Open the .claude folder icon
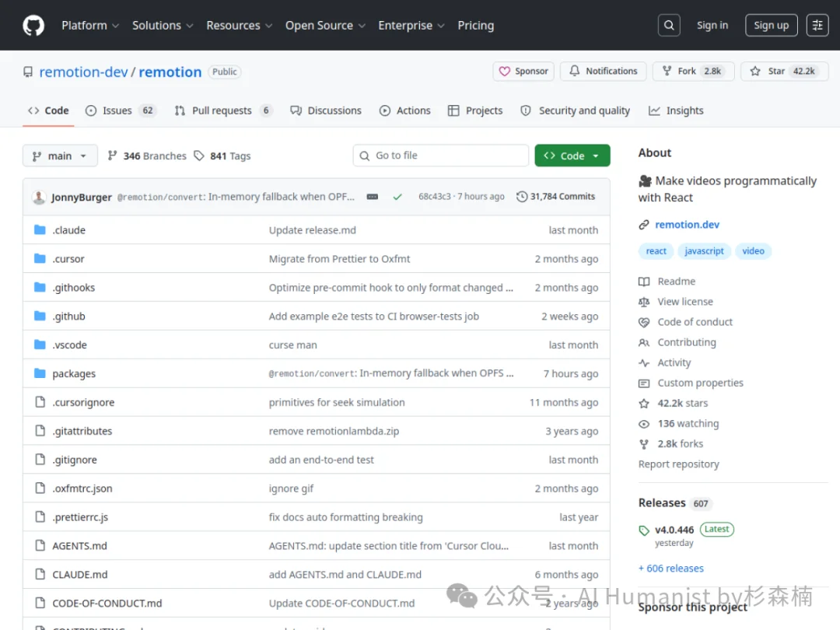The width and height of the screenshot is (840, 630). click(40, 230)
